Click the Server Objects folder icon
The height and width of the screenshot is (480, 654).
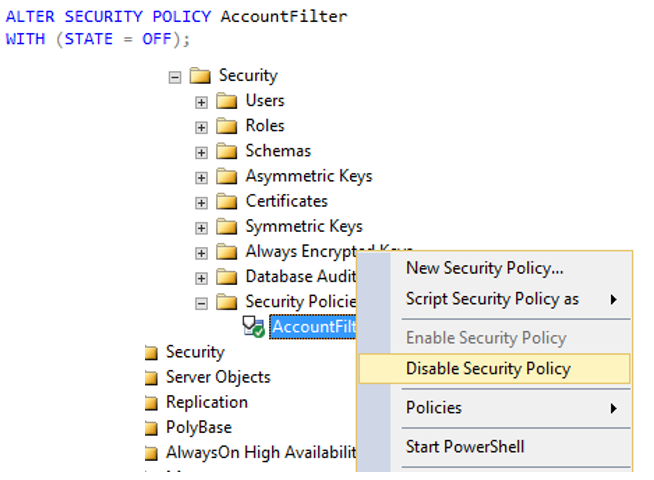151,378
